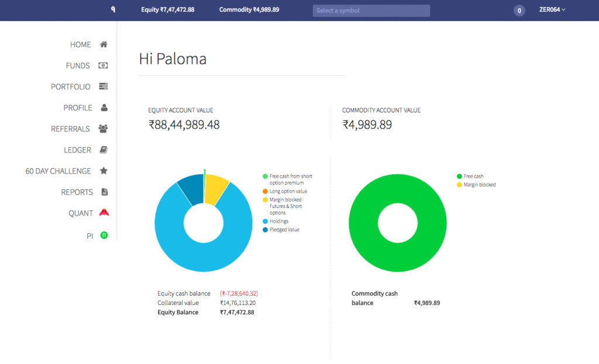Click the Equity balance in top bar
This screenshot has width=599, height=364.
coord(167,10)
